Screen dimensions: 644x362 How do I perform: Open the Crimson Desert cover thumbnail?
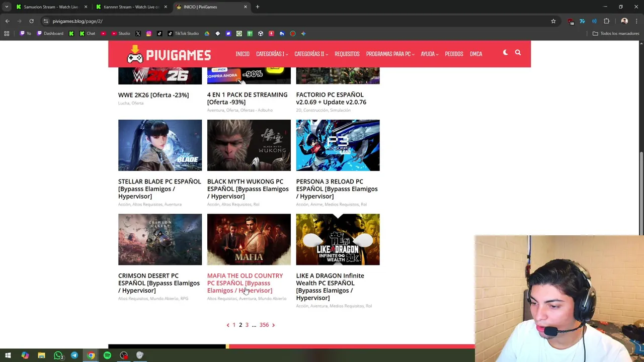click(160, 239)
